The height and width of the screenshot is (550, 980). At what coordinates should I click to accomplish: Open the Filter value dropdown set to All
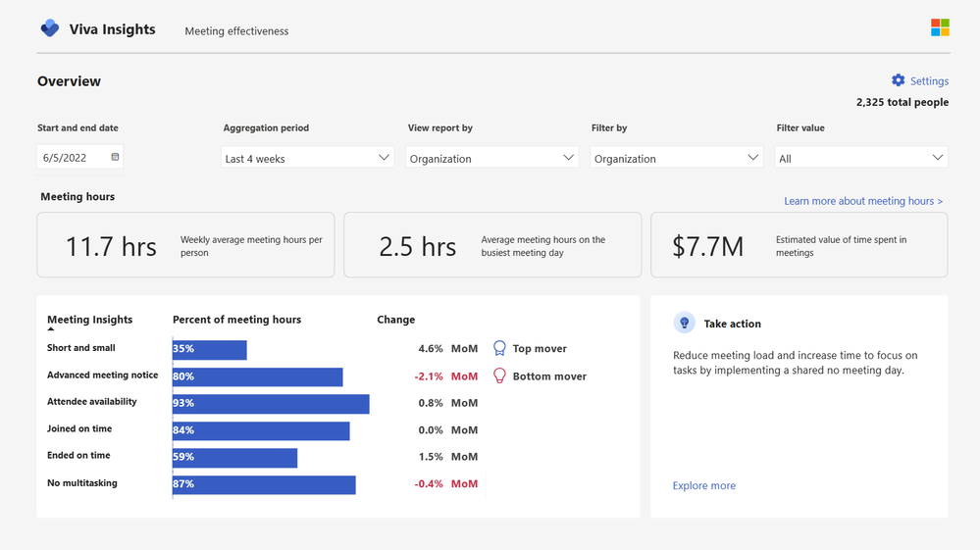[x=861, y=158]
